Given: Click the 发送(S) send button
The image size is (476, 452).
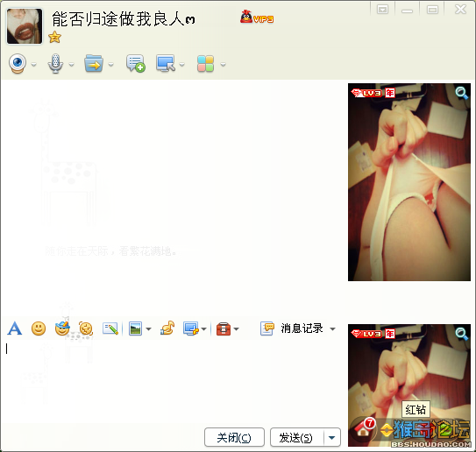Looking at the screenshot, I should pos(297,437).
